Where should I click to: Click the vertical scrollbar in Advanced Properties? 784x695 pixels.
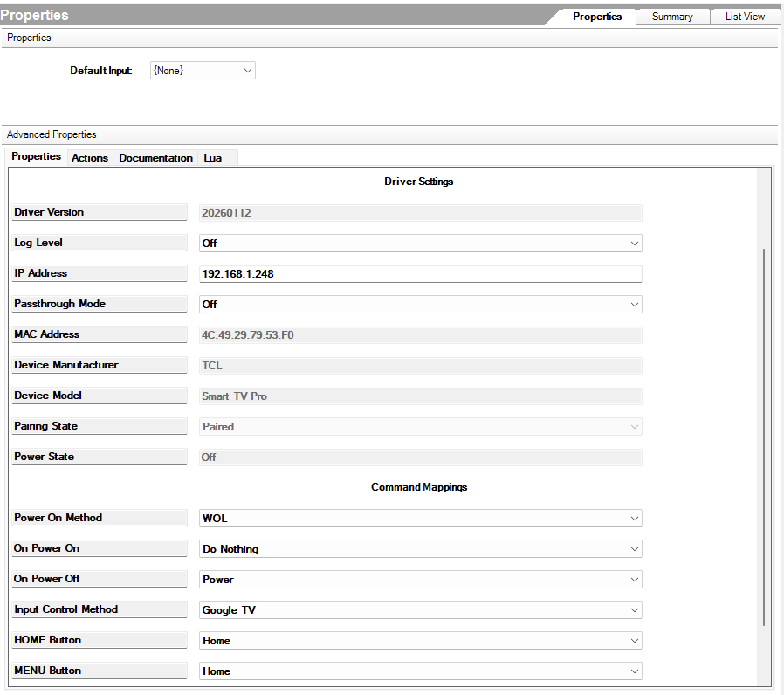coord(763,437)
